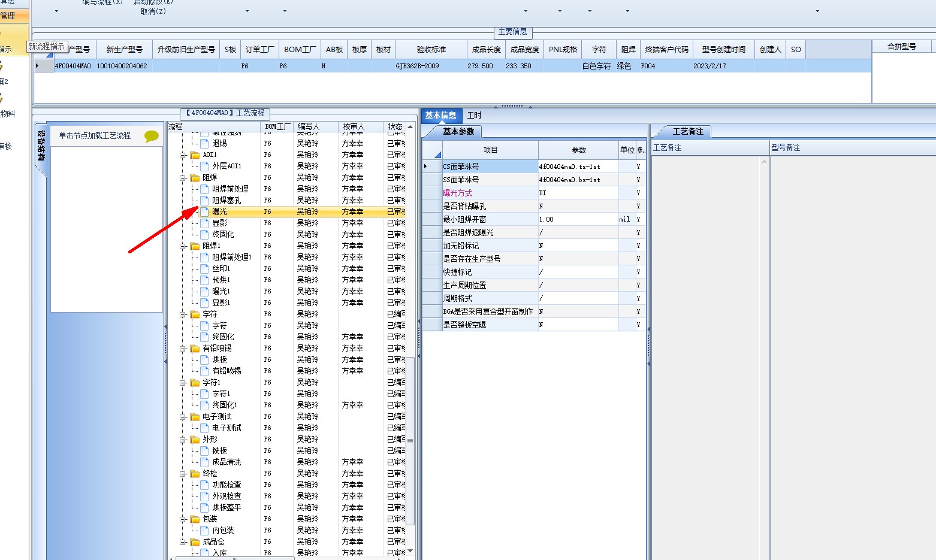Select the 基本信息 tab

pos(440,116)
